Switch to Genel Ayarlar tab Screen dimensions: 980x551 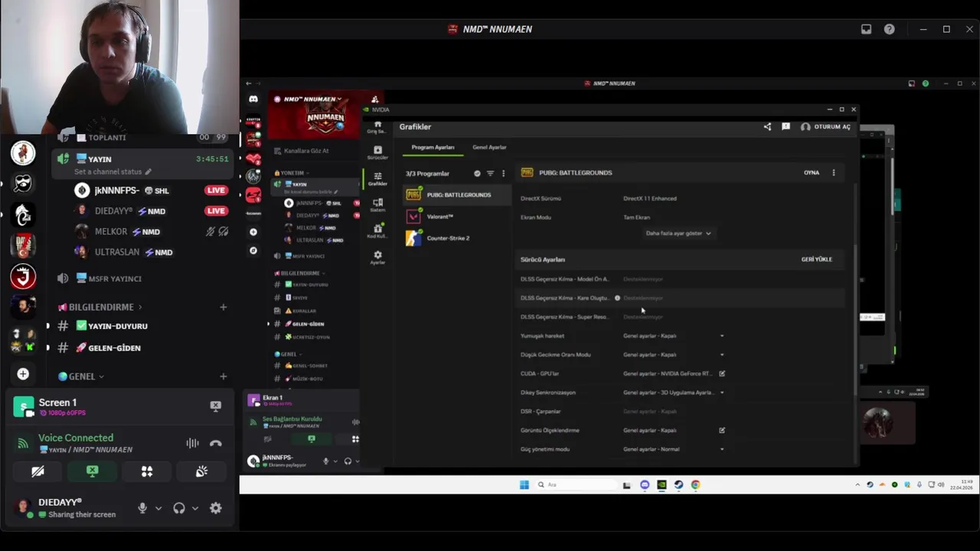click(x=489, y=147)
